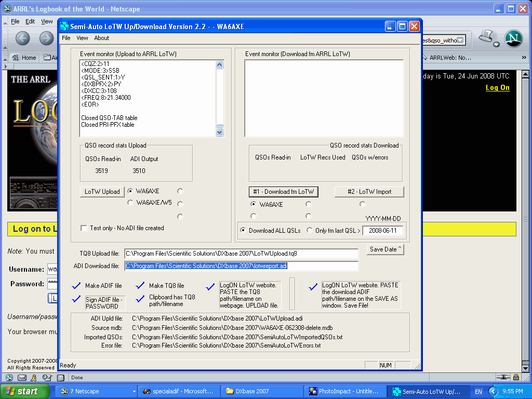The width and height of the screenshot is (532, 399).
Task: Click the language EN indicator in system tray
Action: tap(478, 392)
